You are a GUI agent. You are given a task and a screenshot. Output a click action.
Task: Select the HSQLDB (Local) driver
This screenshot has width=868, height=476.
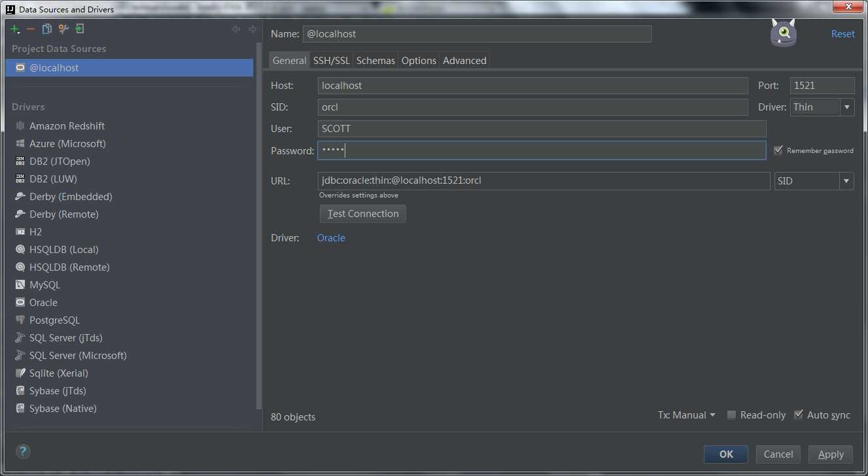click(64, 249)
